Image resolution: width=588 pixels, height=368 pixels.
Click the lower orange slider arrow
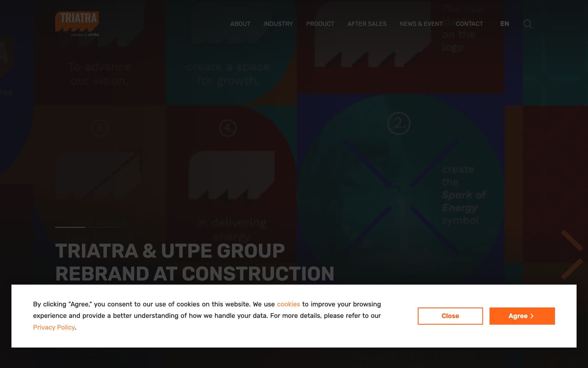(572, 269)
